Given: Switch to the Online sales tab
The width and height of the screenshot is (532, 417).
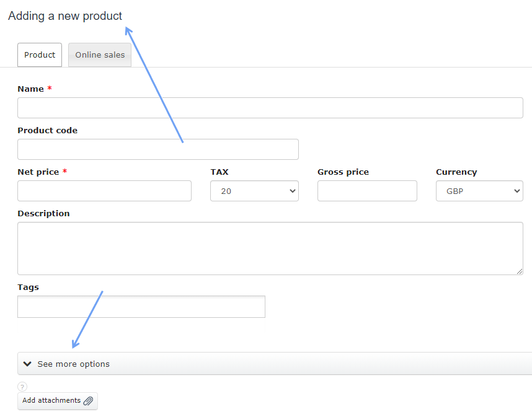Looking at the screenshot, I should tap(100, 55).
